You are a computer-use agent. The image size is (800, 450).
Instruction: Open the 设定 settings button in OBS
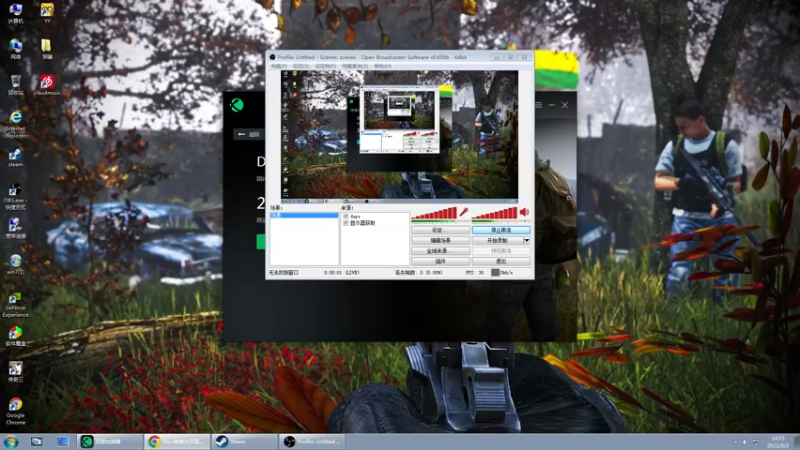440,230
